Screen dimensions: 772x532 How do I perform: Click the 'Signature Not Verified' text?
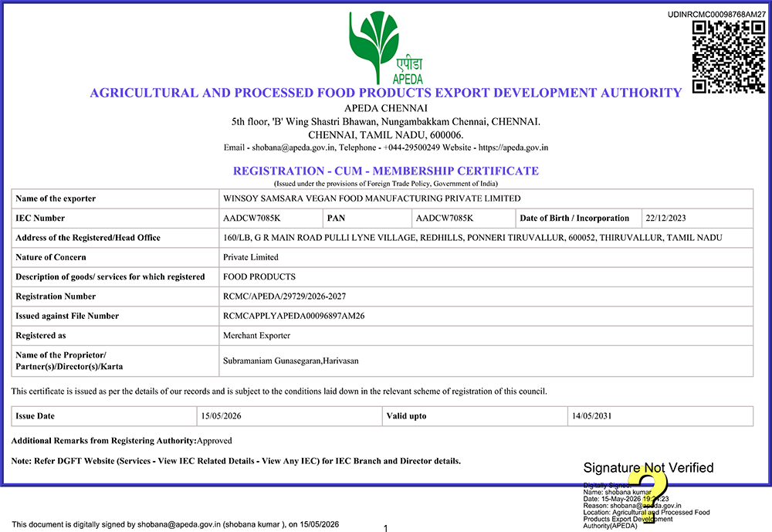pyautogui.click(x=648, y=467)
